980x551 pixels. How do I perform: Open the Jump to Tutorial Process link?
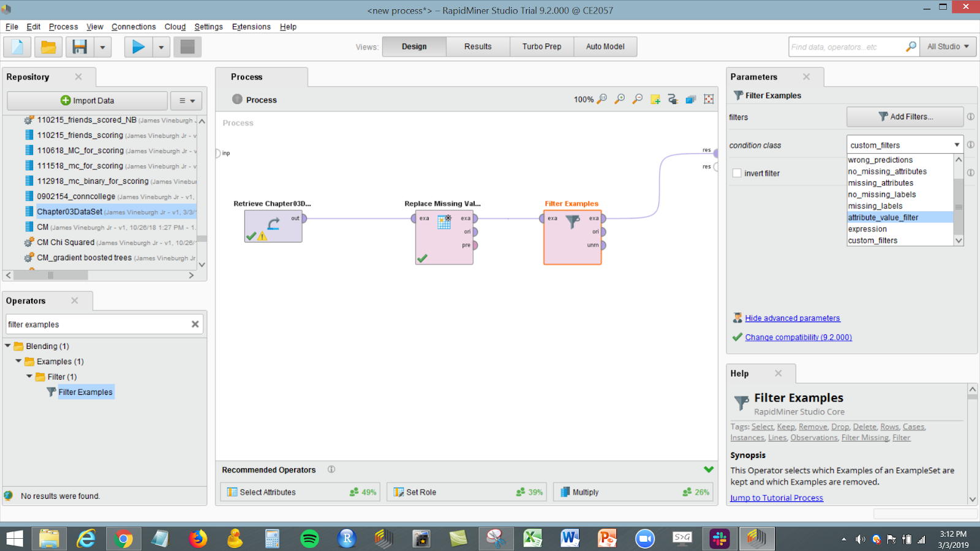[x=777, y=498]
